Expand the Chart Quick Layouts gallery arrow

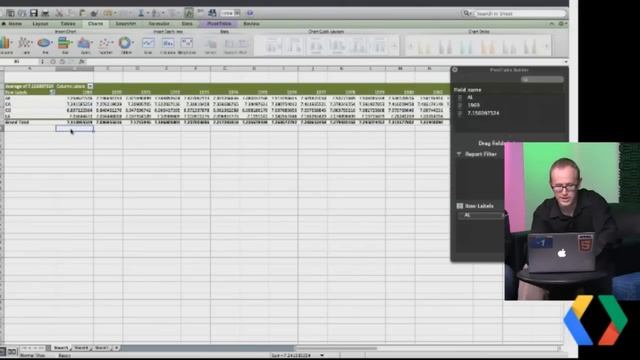394,46
